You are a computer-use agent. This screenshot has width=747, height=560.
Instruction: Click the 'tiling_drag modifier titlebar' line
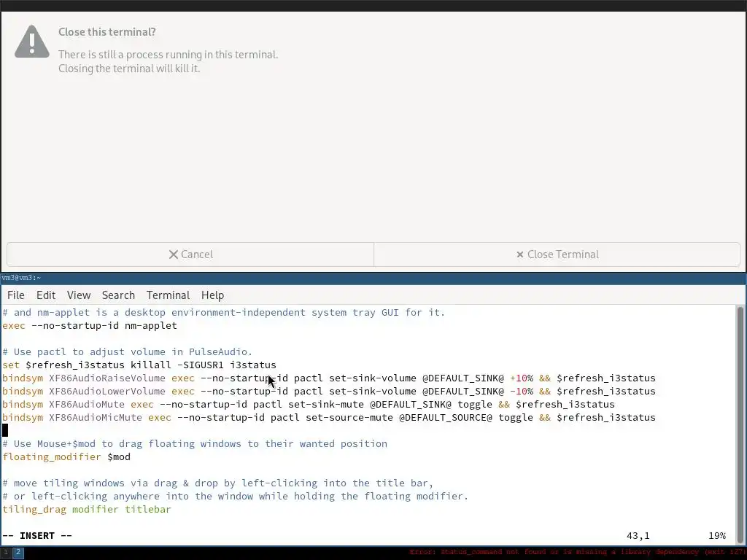pos(87,509)
